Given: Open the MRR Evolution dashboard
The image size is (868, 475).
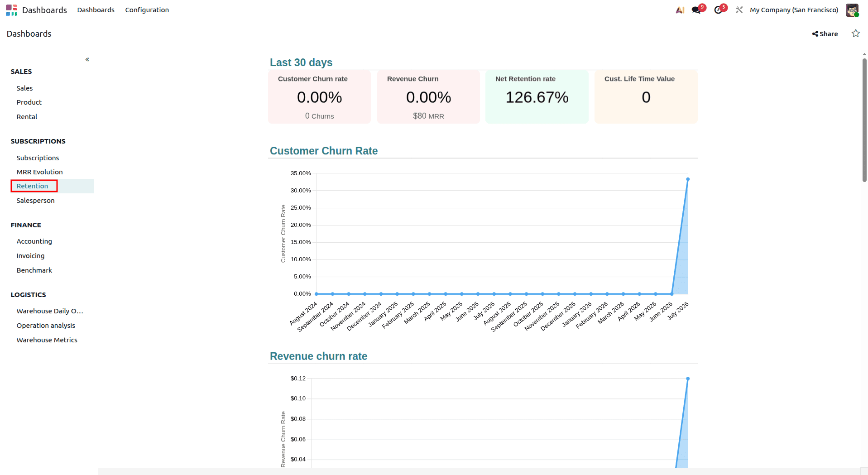Looking at the screenshot, I should tap(39, 172).
